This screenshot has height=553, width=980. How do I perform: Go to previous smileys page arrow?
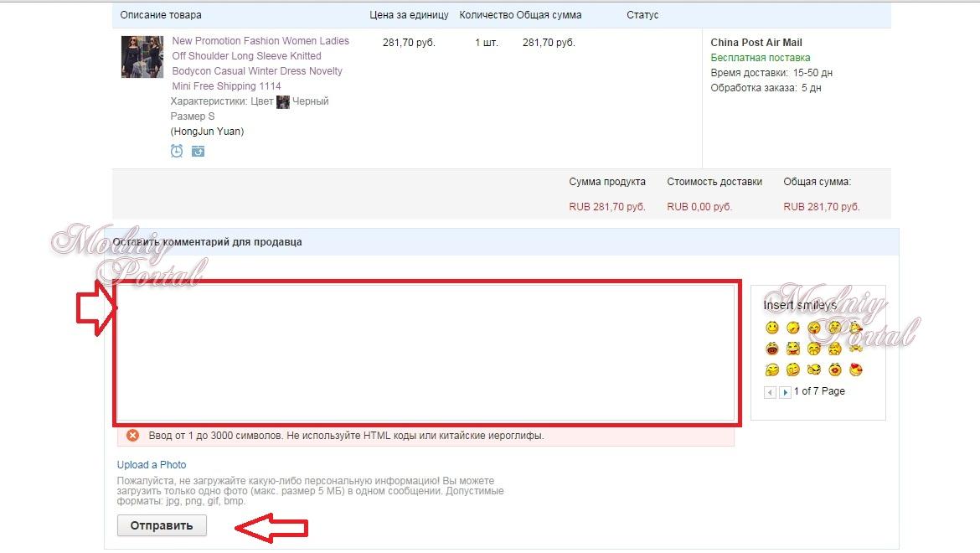pos(770,392)
